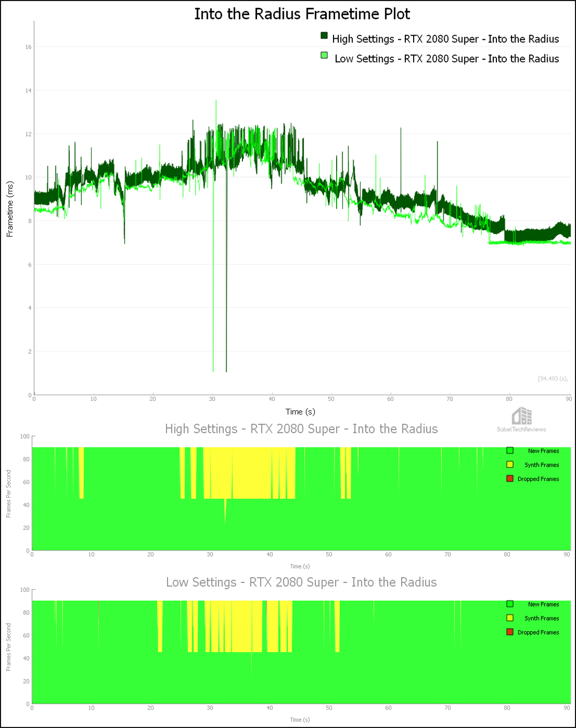The image size is (576, 728).
Task: Click the 50 tick on frametime plot time axis
Action: [331, 399]
